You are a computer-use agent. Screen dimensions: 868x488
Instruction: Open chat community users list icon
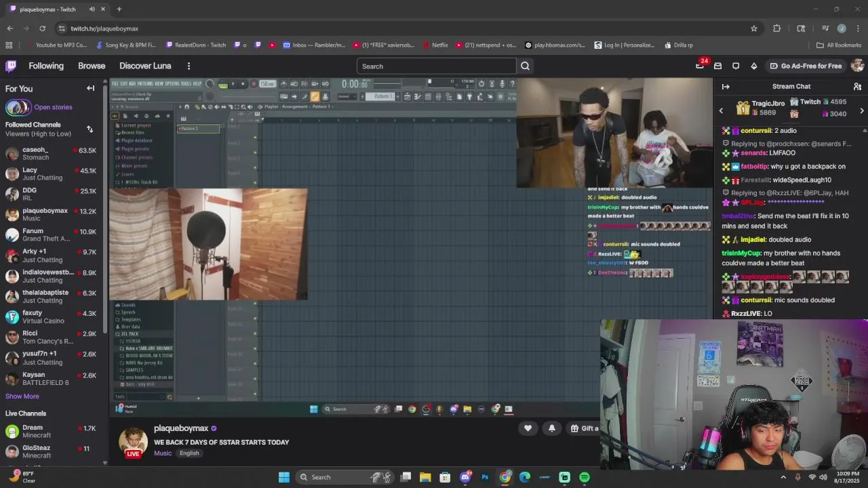point(857,87)
